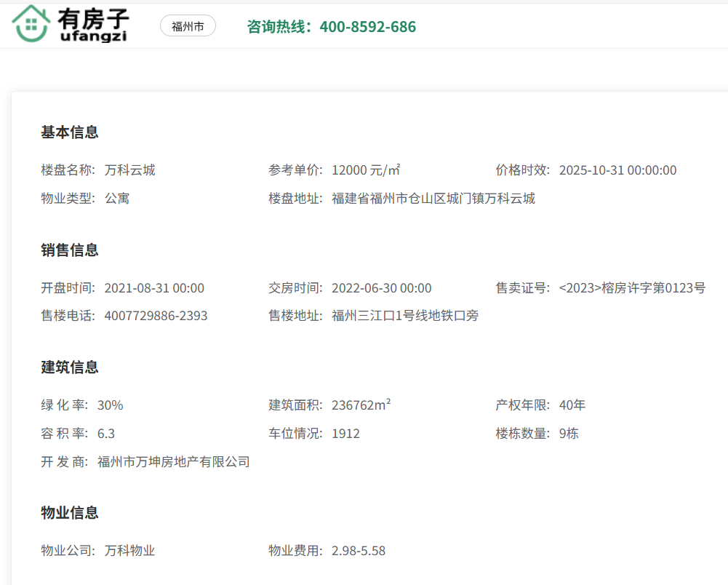The width and height of the screenshot is (728, 585).
Task: Click the property address in 仓山区城门镇
Action: (x=433, y=199)
